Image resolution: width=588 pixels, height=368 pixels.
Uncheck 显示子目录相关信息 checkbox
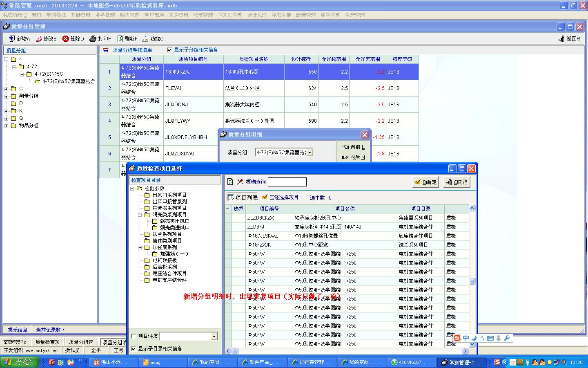pos(134,349)
